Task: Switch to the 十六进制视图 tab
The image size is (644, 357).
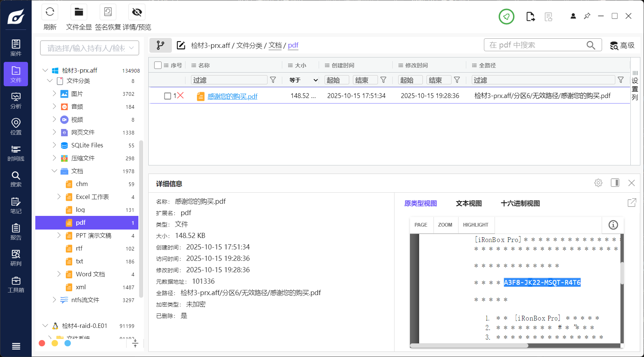Action: 520,203
